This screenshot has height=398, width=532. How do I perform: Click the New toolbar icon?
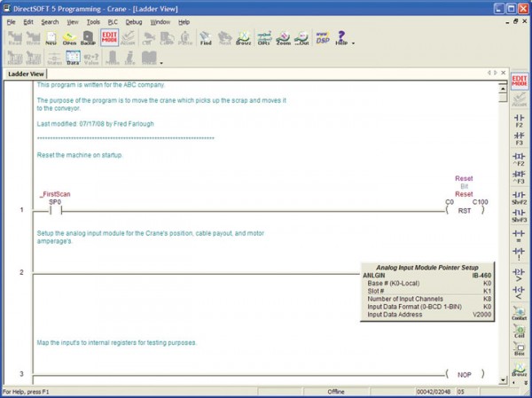[x=51, y=38]
